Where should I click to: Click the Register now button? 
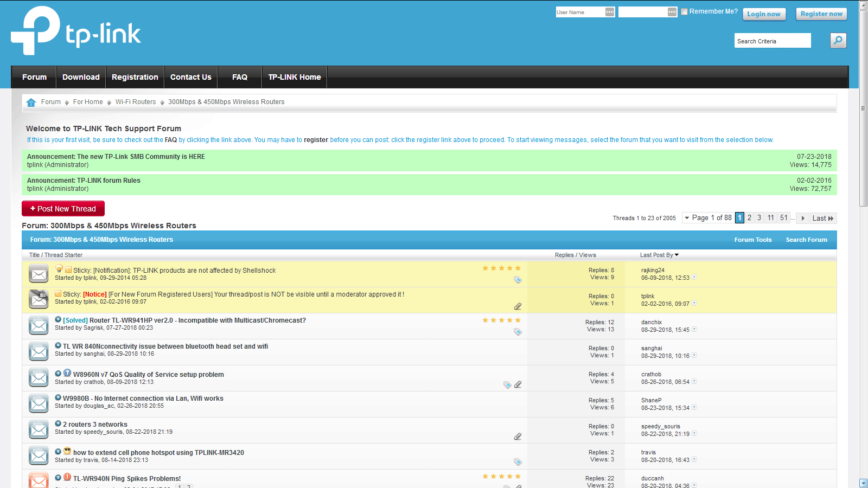click(821, 14)
